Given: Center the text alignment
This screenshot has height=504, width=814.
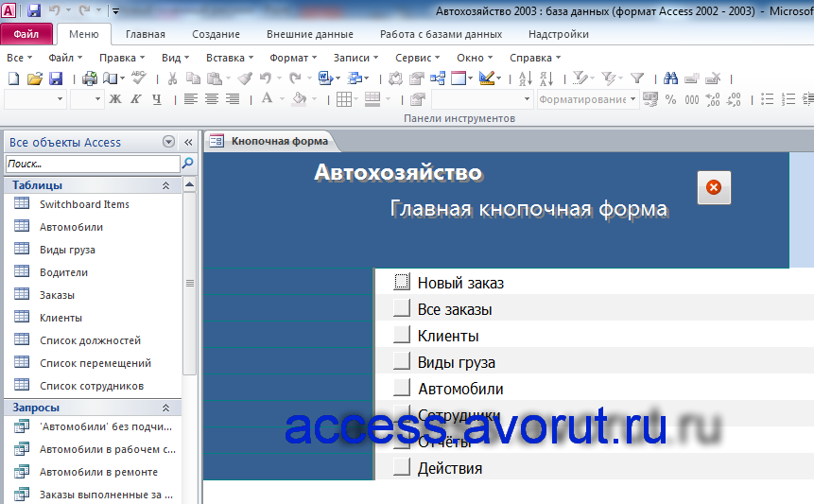Looking at the screenshot, I should pos(211,98).
